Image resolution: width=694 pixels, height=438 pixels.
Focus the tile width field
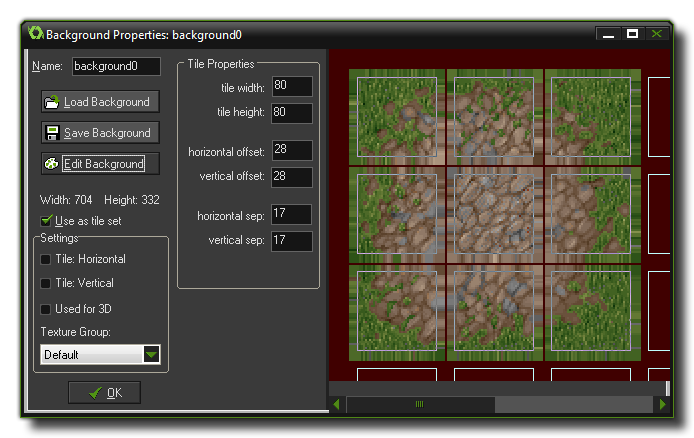click(291, 87)
